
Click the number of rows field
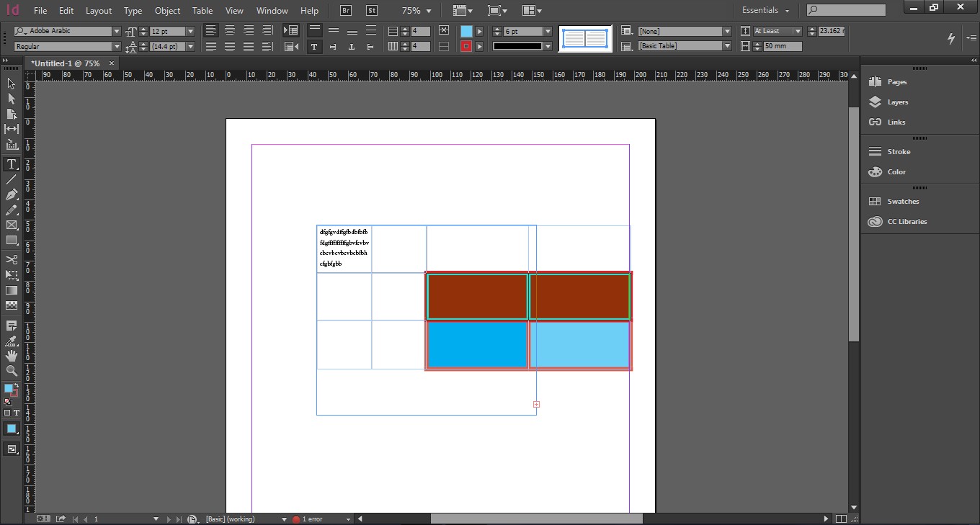click(420, 32)
